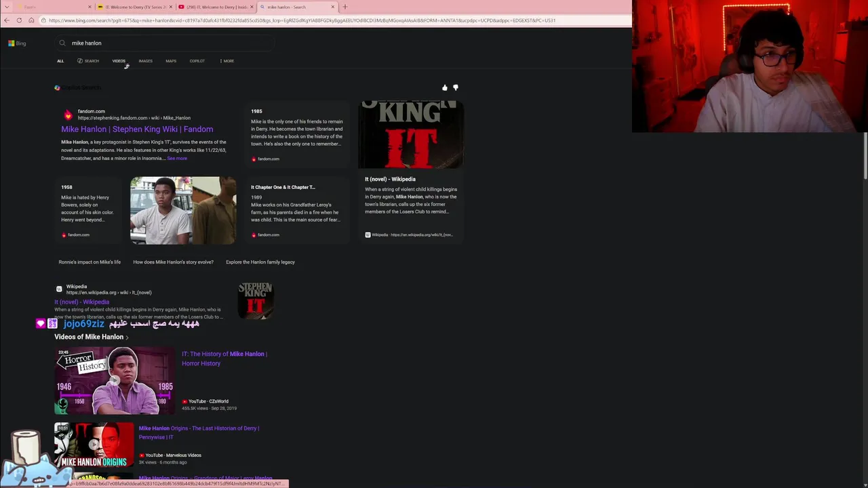Click the search magnifier icon in Bing box

click(62, 43)
